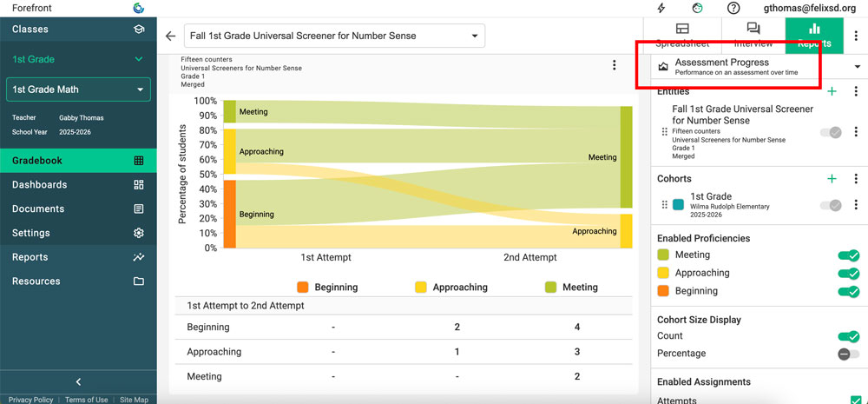Click the help question mark icon
The height and width of the screenshot is (404, 868).
[733, 8]
